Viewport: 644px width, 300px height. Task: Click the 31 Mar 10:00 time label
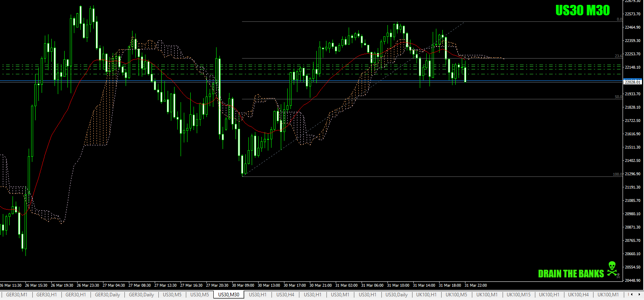398,285
